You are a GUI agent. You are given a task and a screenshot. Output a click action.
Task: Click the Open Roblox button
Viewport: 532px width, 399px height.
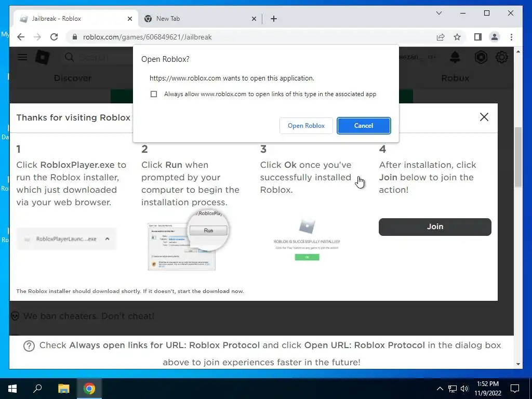(x=306, y=126)
